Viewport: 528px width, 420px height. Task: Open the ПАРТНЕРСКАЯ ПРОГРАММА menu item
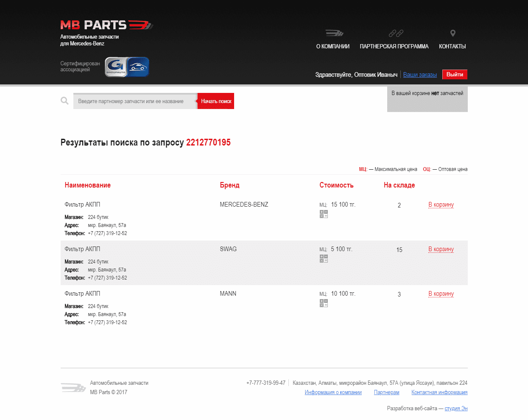pyautogui.click(x=394, y=46)
